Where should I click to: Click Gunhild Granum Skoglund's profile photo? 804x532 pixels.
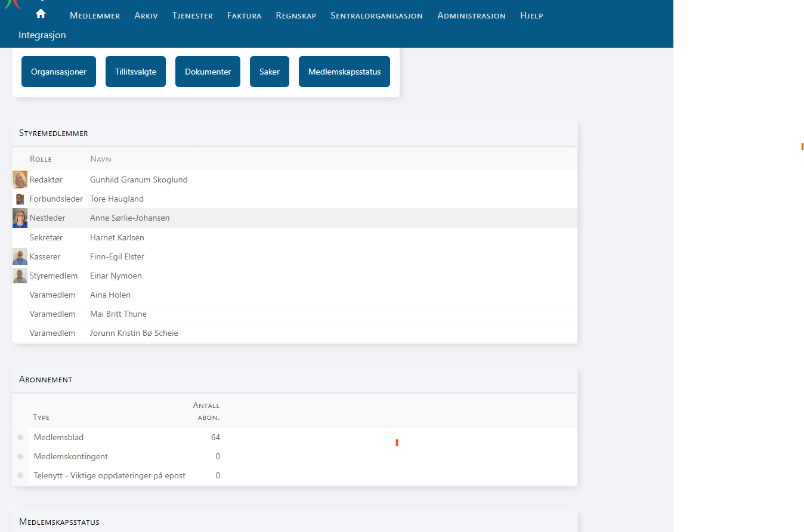(x=20, y=180)
